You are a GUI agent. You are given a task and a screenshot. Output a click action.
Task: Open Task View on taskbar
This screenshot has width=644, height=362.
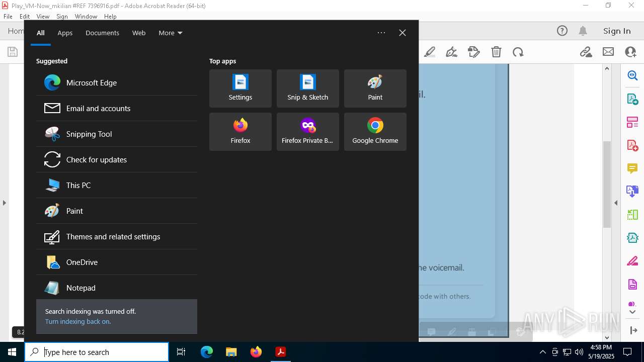(x=181, y=352)
